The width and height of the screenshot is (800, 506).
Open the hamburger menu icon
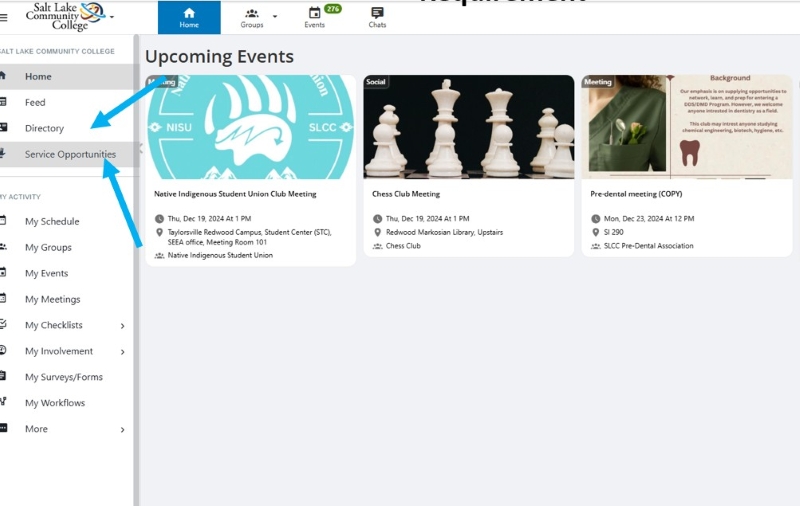pos(4,18)
